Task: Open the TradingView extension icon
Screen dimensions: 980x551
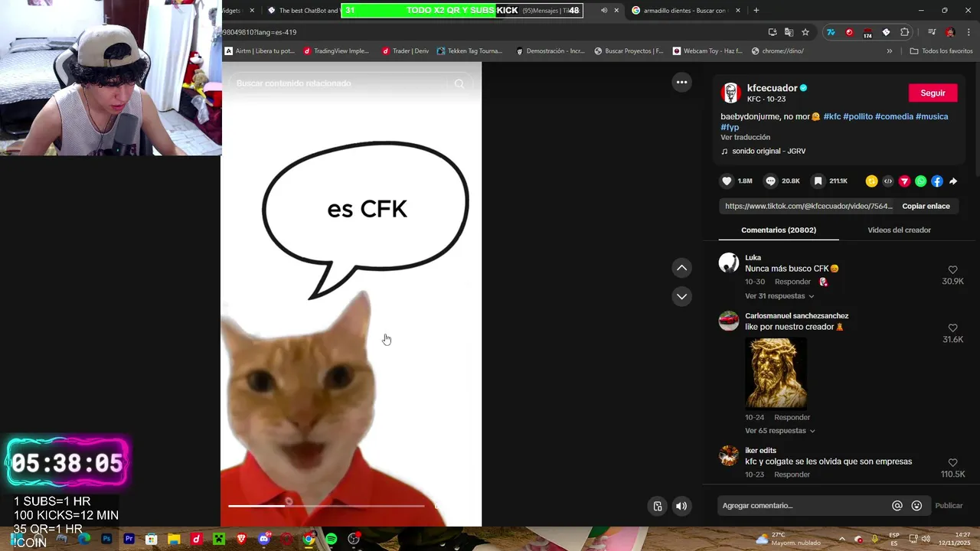Action: tap(831, 32)
